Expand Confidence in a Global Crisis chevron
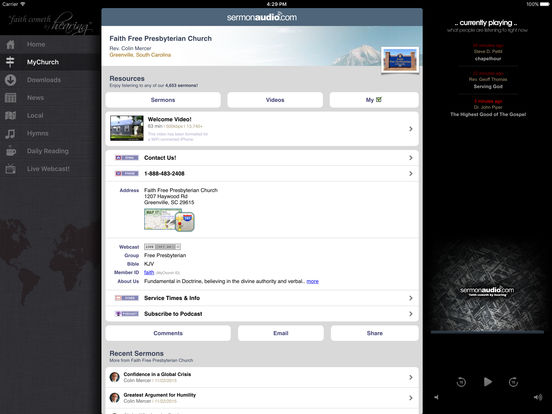 click(x=411, y=377)
